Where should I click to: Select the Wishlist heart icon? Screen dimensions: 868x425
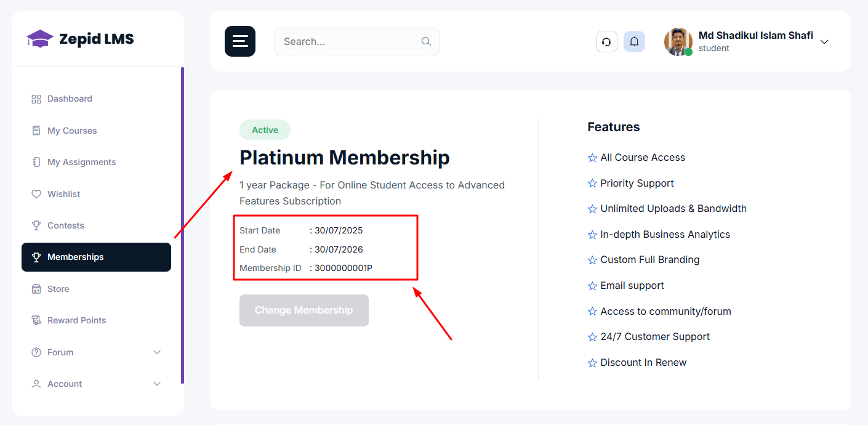(36, 193)
